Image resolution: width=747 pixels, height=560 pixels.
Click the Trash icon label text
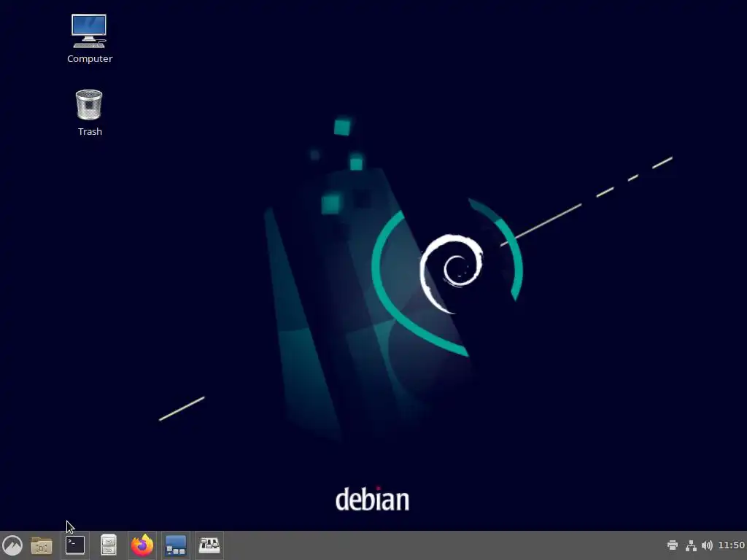[90, 131]
